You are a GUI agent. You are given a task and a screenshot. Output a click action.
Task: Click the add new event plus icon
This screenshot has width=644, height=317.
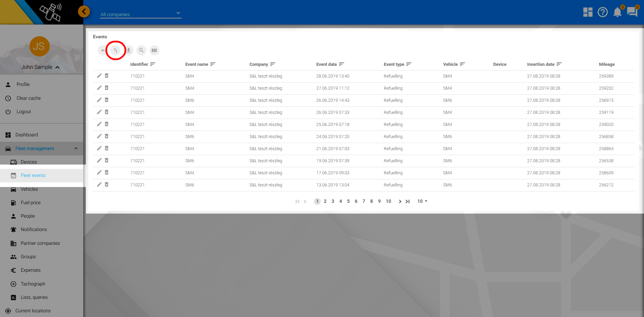click(x=102, y=50)
